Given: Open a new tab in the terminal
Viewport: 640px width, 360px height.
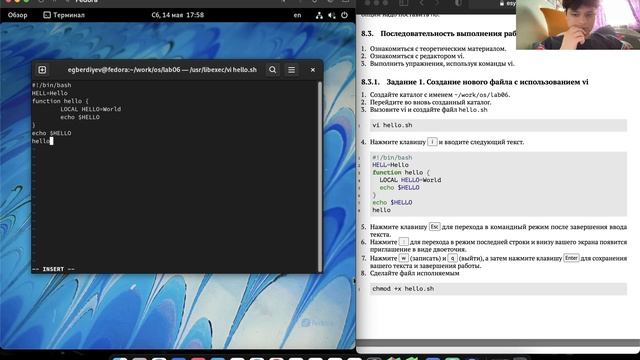Looking at the screenshot, I should [42, 70].
